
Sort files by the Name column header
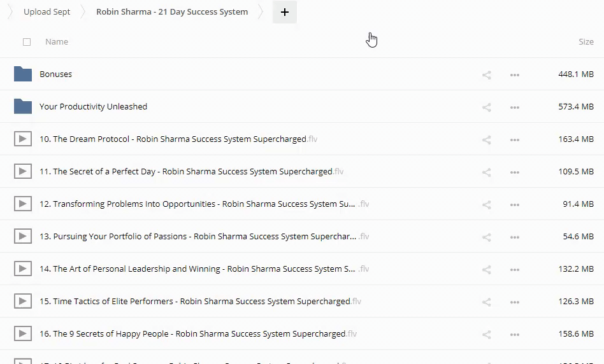tap(57, 42)
